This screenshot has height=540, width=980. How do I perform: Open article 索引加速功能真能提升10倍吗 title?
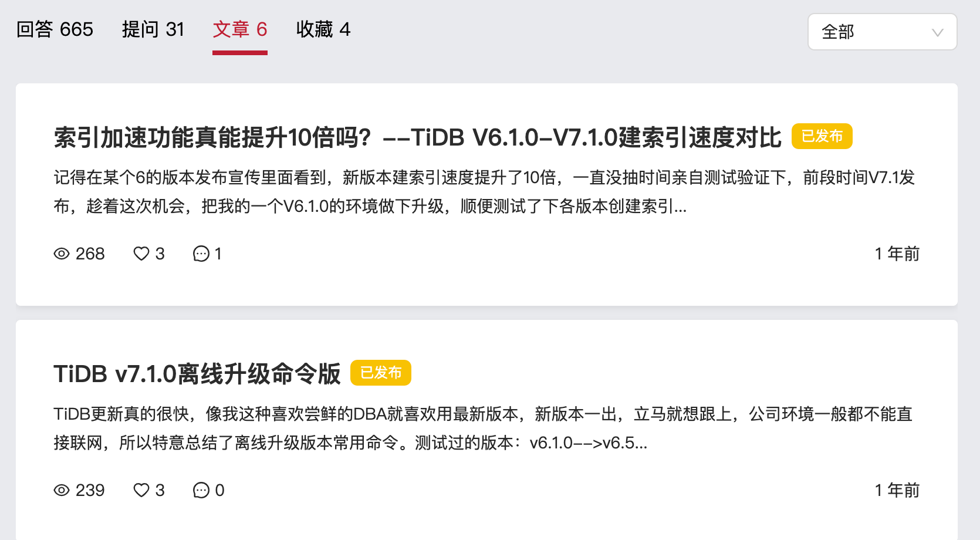pyautogui.click(x=418, y=137)
